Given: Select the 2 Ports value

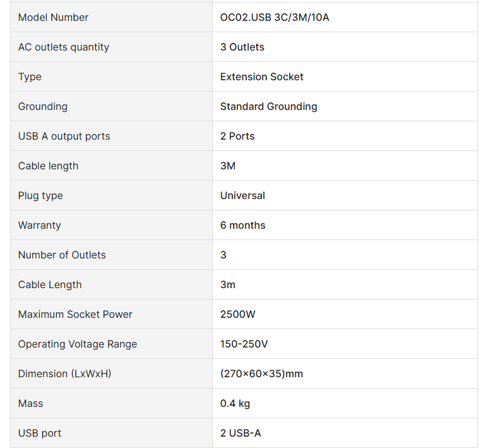Looking at the screenshot, I should pos(237,136).
